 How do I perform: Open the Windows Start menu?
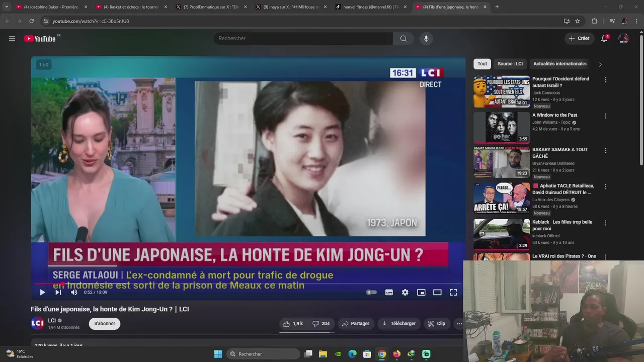(218, 354)
